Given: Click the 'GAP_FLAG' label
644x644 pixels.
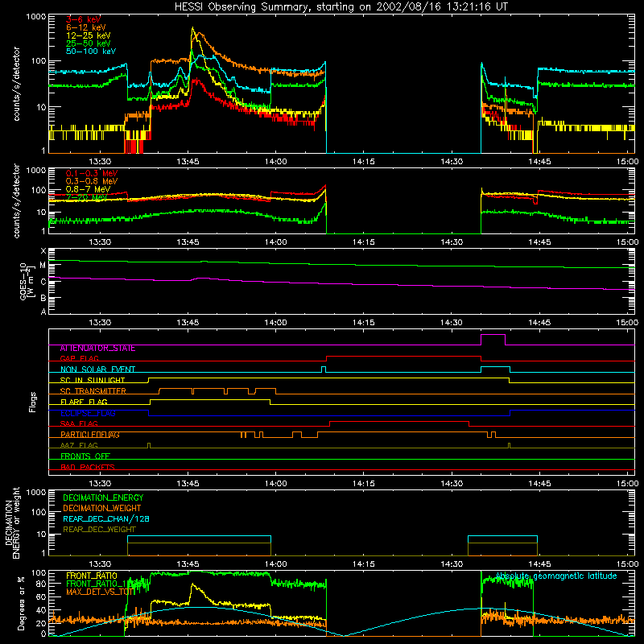Looking at the screenshot, I should click(x=79, y=358).
